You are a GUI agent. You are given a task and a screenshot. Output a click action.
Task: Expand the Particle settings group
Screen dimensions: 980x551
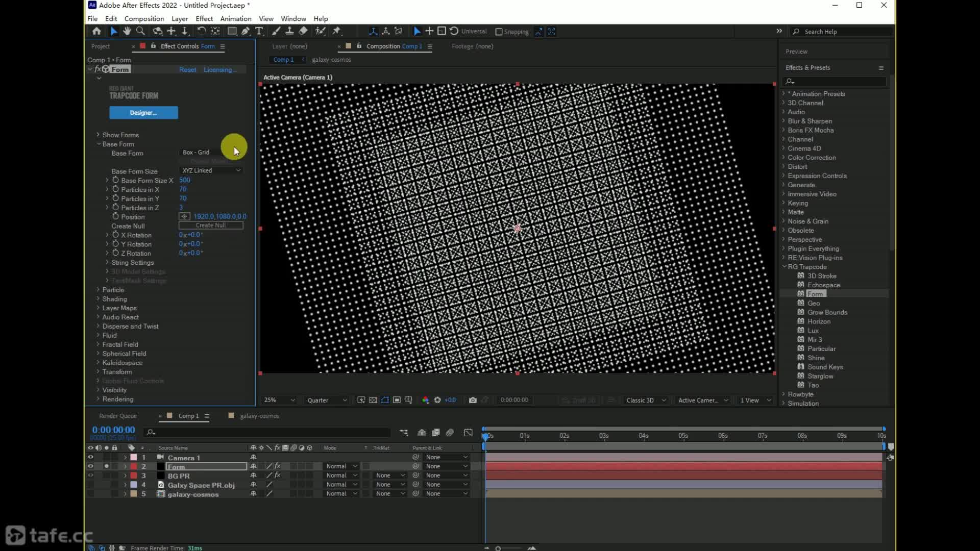coord(98,290)
